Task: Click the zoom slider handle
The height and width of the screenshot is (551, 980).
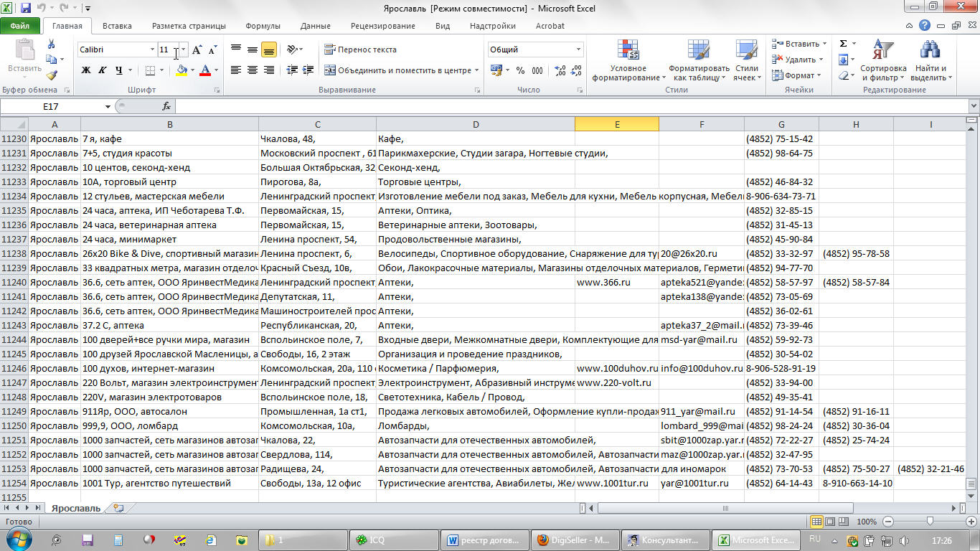Action: [x=930, y=522]
